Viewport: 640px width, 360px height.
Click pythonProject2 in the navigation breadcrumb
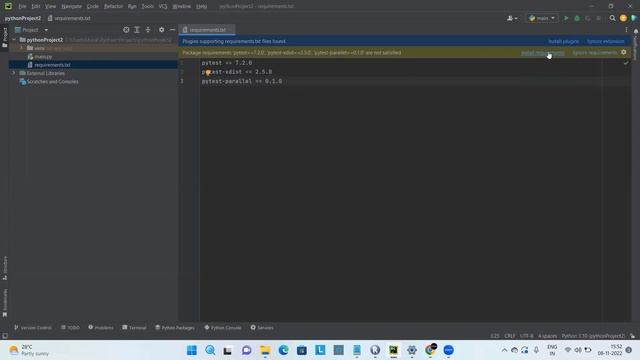click(23, 18)
